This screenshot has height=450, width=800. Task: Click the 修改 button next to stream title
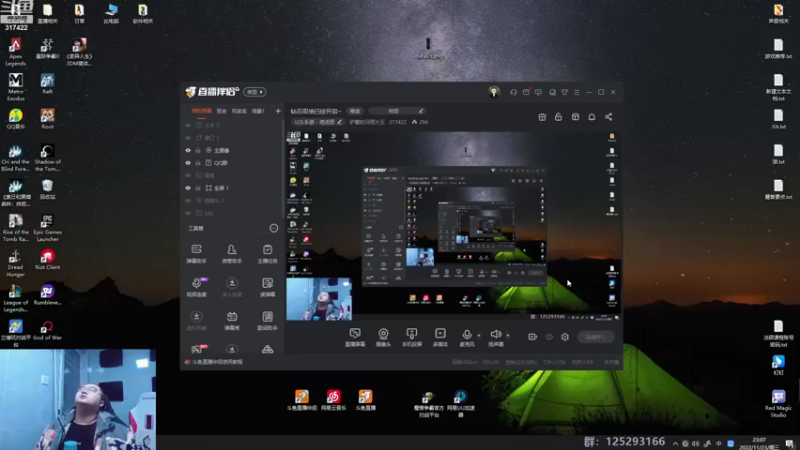point(355,111)
